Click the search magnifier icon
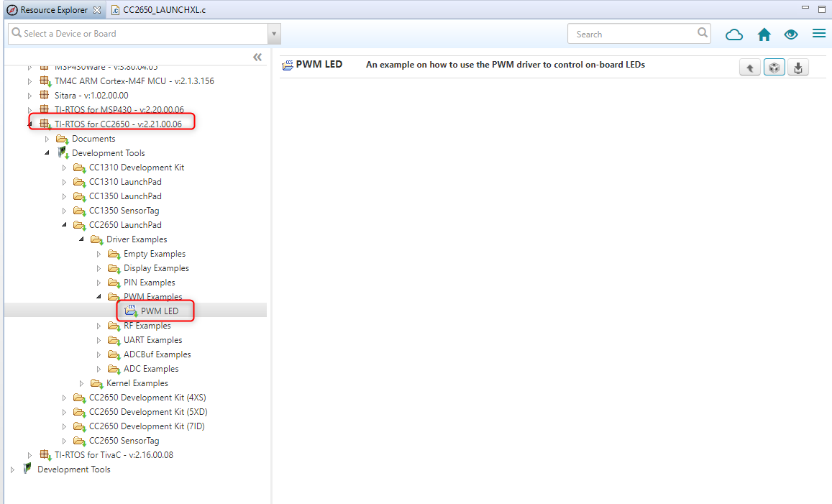This screenshot has height=504, width=832. click(703, 33)
